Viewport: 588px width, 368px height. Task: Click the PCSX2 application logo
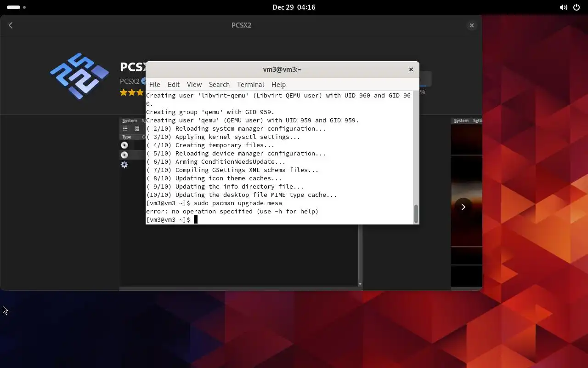point(79,75)
